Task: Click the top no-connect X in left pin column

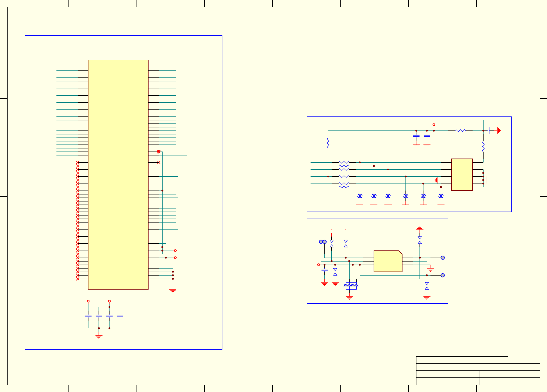Action: pos(78,162)
